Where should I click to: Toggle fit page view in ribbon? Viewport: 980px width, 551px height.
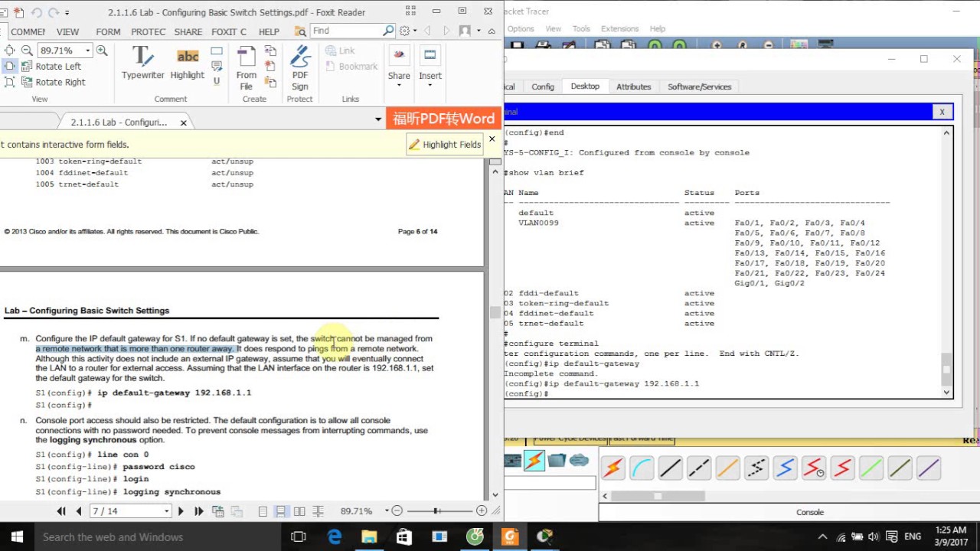[x=10, y=51]
